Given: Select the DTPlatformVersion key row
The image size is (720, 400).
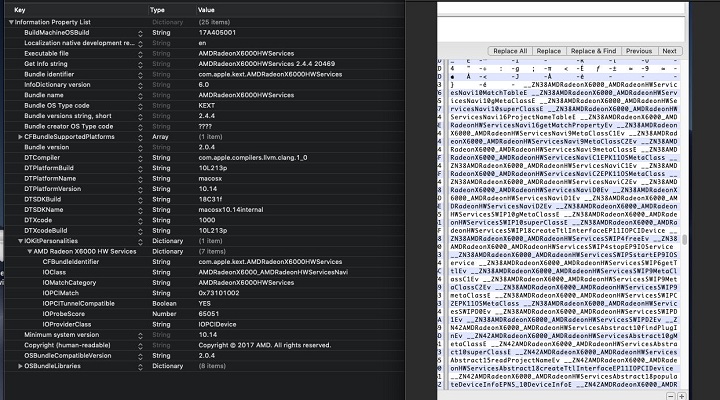Looking at the screenshot, I should (x=53, y=189).
